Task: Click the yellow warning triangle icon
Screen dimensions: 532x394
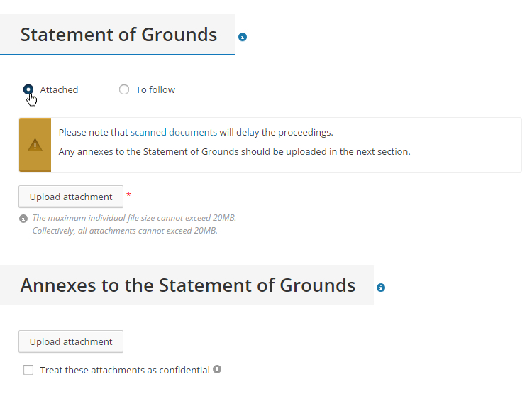Action: (35, 145)
